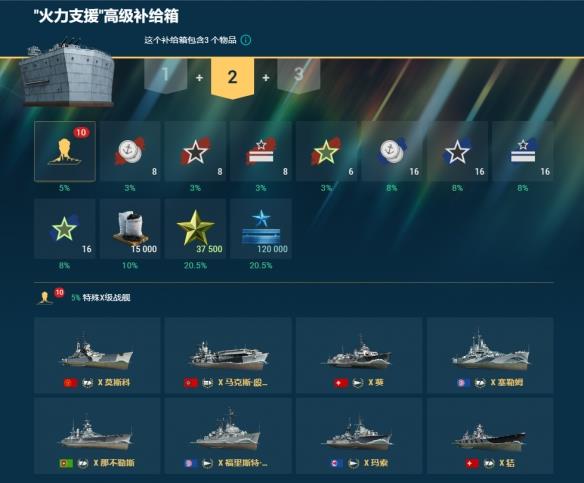The height and width of the screenshot is (483, 584).
Task: Open the first Soviet tier X ship card
Action: coord(97,355)
